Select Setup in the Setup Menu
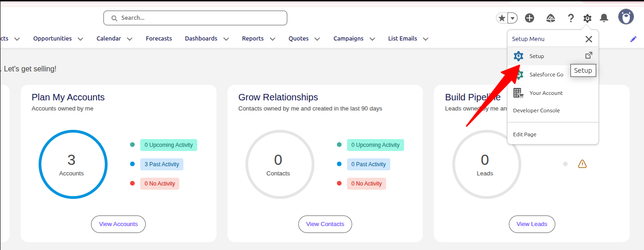Viewport: 644px width, 250px height. tap(536, 56)
